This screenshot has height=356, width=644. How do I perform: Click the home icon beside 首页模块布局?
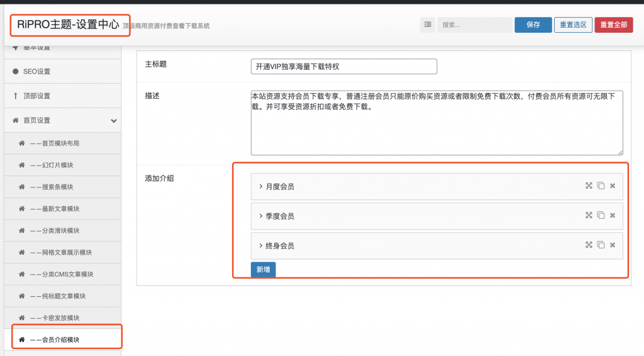pos(22,143)
